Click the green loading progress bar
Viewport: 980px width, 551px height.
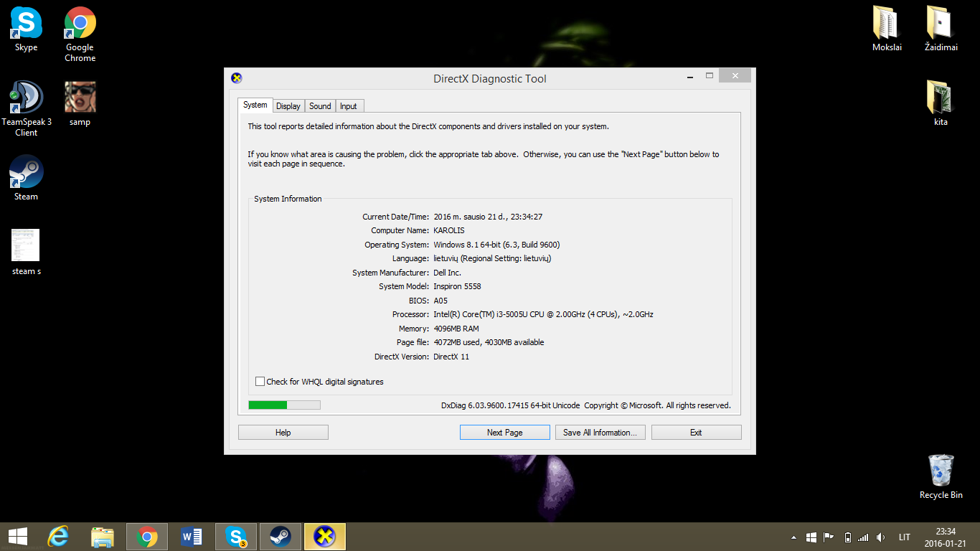pos(284,405)
